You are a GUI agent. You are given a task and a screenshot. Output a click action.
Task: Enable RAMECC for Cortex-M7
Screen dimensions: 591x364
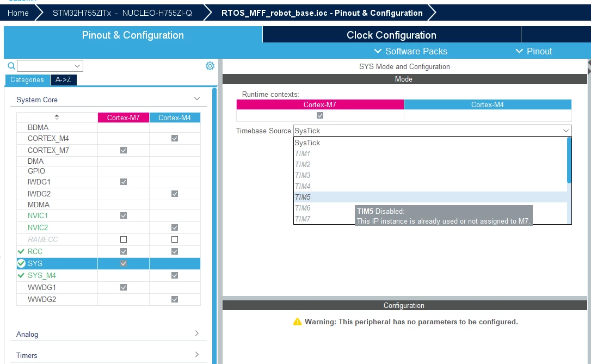coord(123,239)
